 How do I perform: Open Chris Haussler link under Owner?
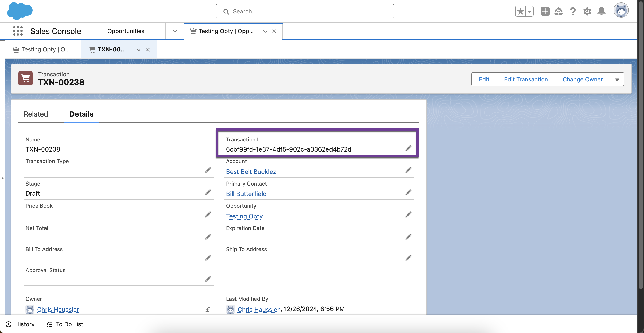pos(58,310)
